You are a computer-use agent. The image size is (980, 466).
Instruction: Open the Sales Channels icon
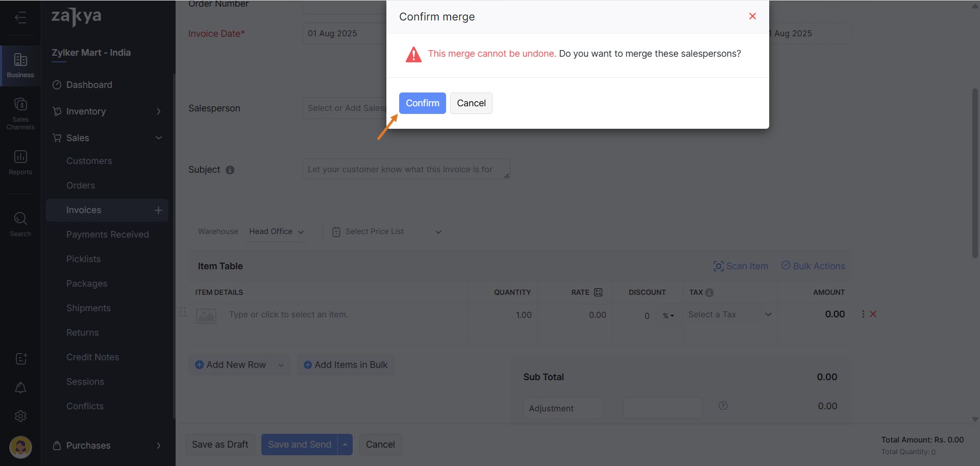(20, 113)
